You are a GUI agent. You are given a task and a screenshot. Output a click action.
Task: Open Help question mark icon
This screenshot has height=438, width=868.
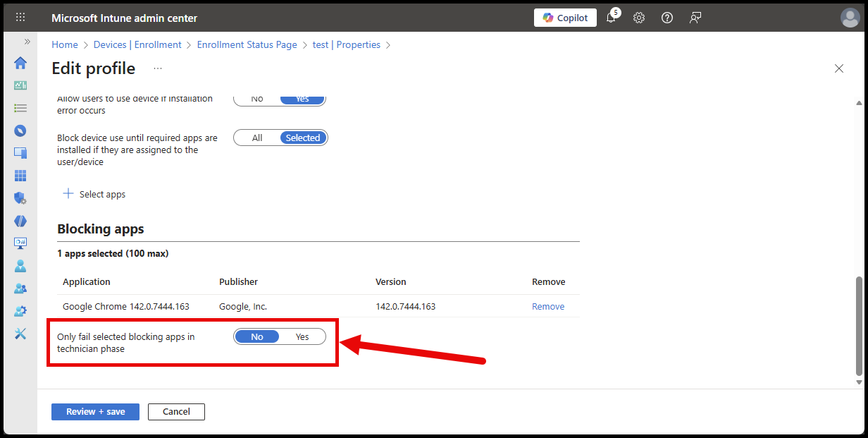click(667, 18)
